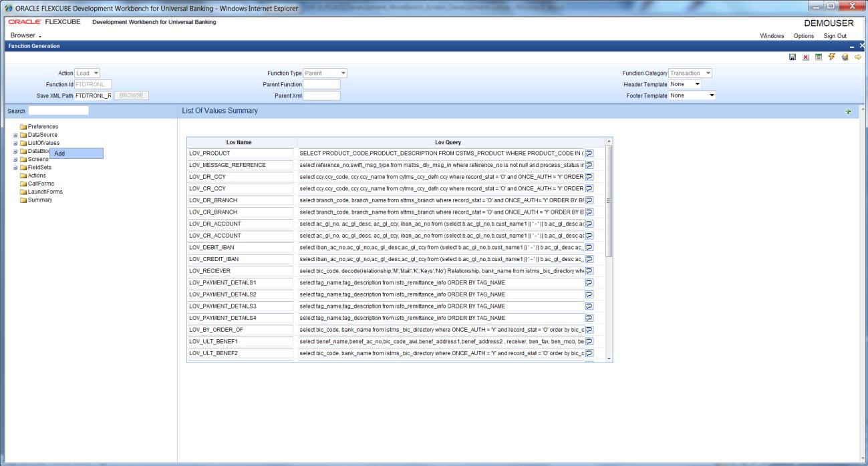
Task: Click the Search input field
Action: click(x=58, y=111)
